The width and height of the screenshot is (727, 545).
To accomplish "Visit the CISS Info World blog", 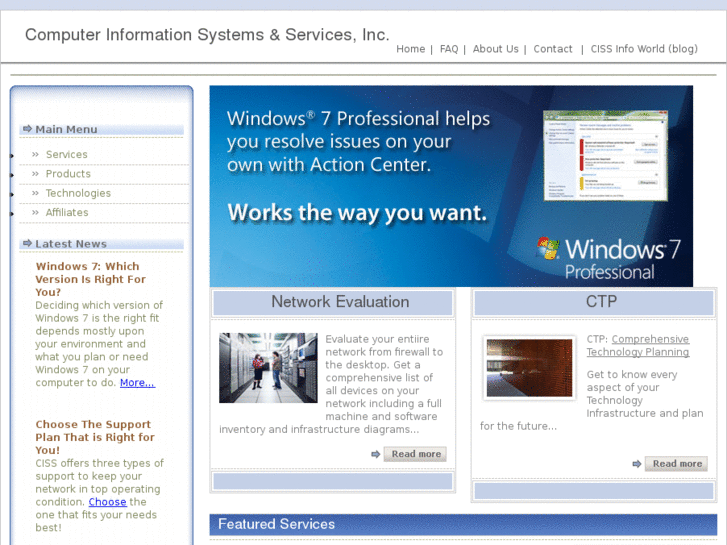I will pos(644,49).
